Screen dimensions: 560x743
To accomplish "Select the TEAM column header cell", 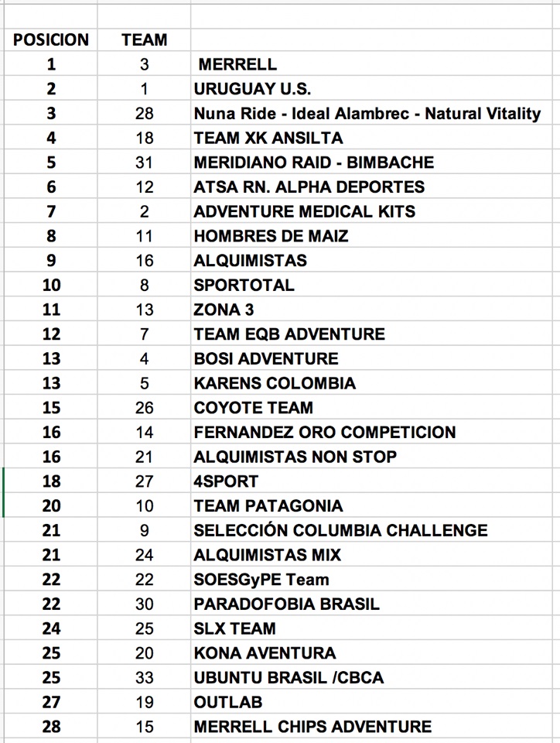I will (144, 39).
